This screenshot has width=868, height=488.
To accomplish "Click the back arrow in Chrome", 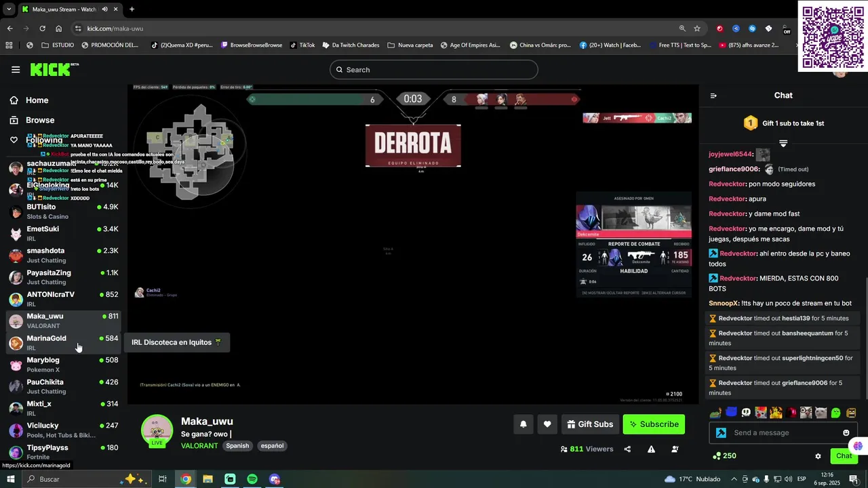I will pos(9,28).
